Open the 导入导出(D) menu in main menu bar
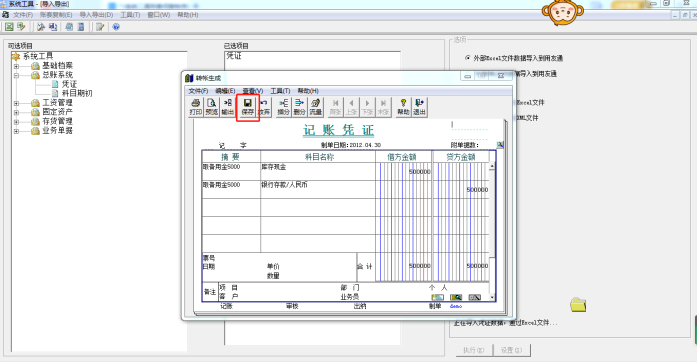Viewport: 697px width, 362px height. 96,15
